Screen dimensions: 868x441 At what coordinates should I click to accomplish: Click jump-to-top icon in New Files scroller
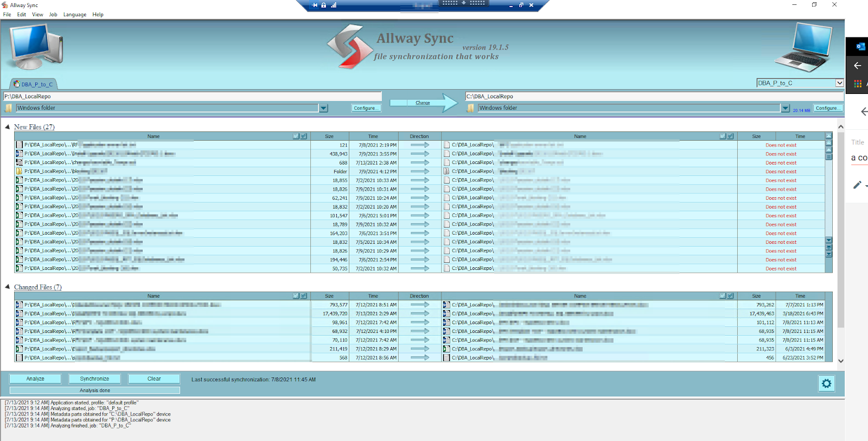pyautogui.click(x=829, y=136)
